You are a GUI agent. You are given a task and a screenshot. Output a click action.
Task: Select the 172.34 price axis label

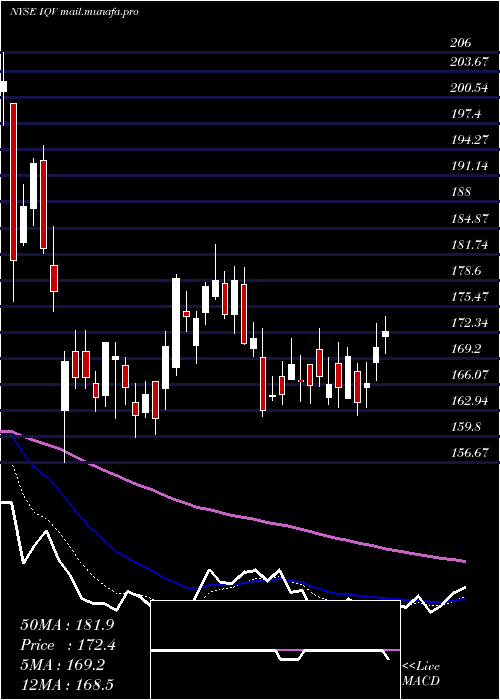[x=469, y=322]
